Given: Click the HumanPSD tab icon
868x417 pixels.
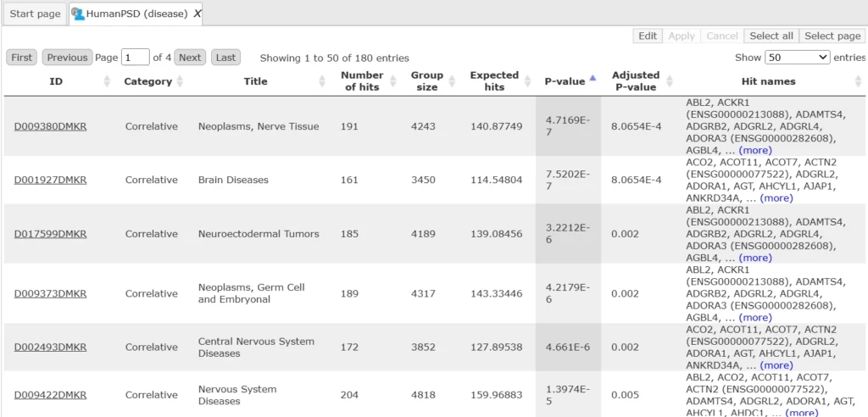Looking at the screenshot, I should pyautogui.click(x=78, y=14).
